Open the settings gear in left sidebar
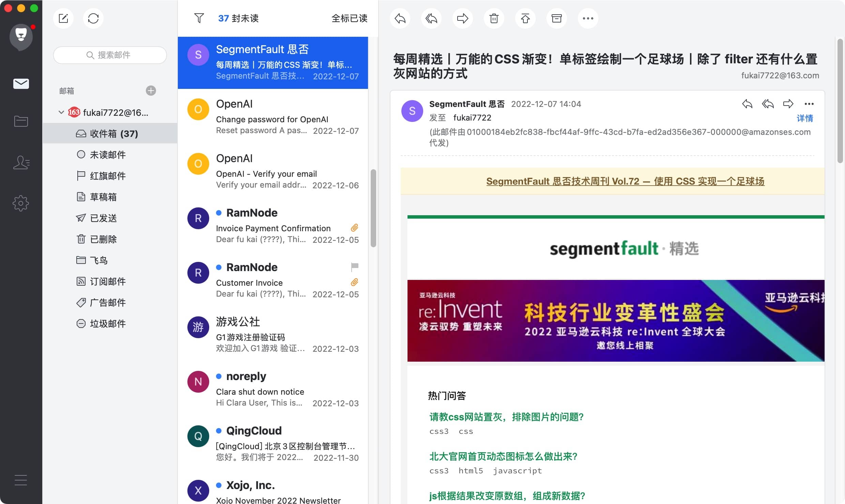845x504 pixels. pyautogui.click(x=21, y=203)
